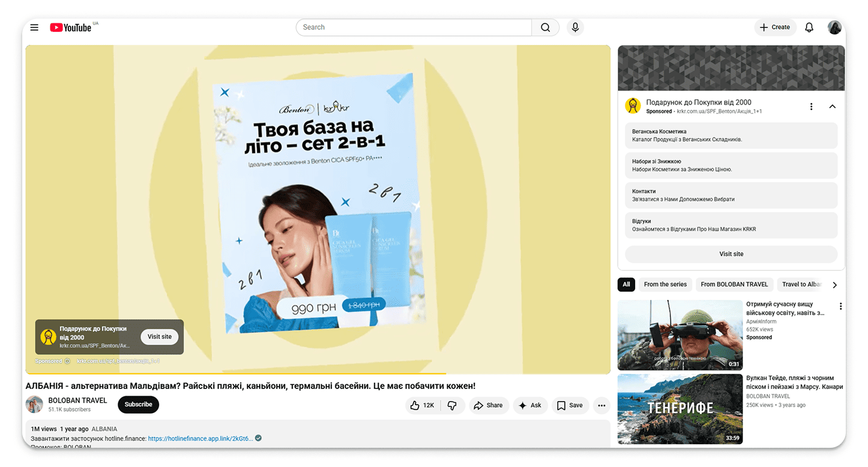Click the АрміяInform channel name
This screenshot has height=467, width=868.
[761, 322]
